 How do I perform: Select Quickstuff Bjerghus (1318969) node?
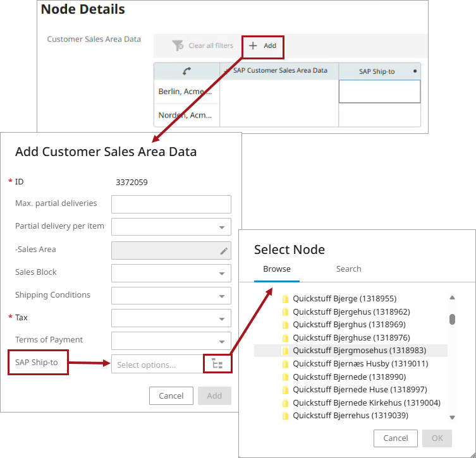pos(349,325)
